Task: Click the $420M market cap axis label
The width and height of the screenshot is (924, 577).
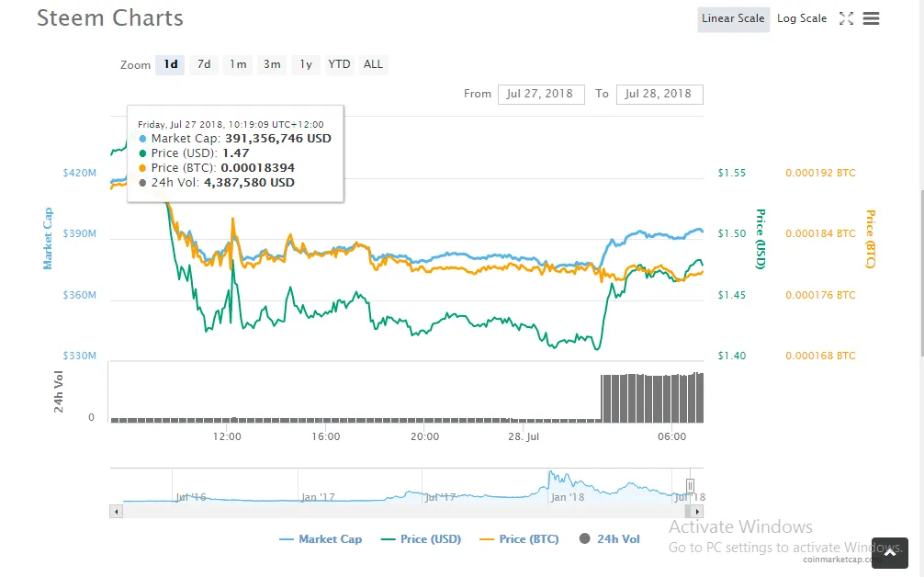Action: pos(80,173)
